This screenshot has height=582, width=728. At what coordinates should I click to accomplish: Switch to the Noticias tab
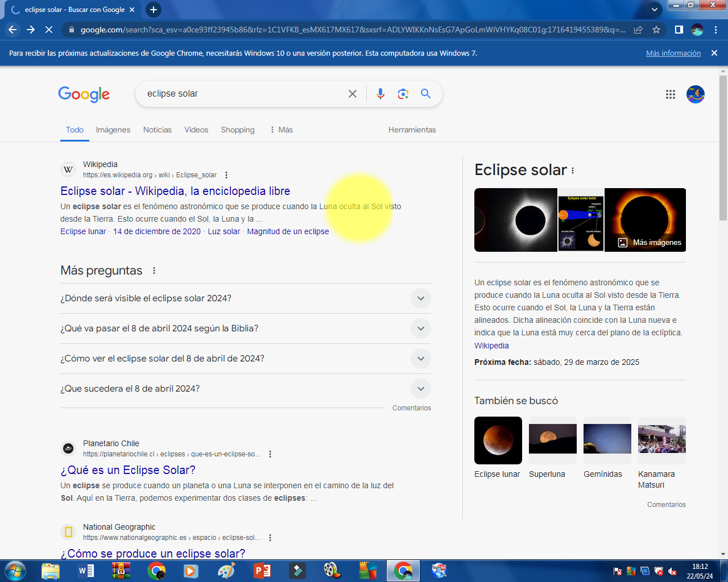click(x=158, y=130)
